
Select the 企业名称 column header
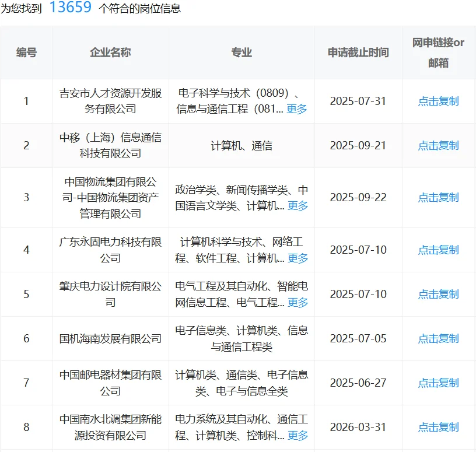(x=110, y=52)
